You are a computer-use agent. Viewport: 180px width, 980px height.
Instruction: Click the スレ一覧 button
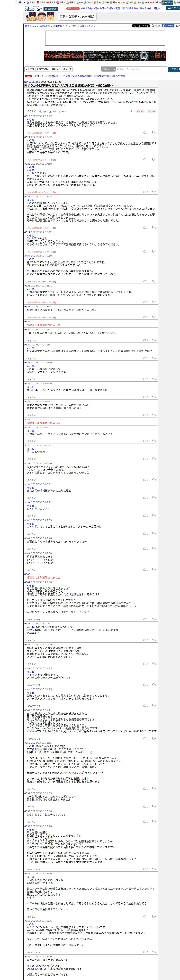[x=67, y=69]
